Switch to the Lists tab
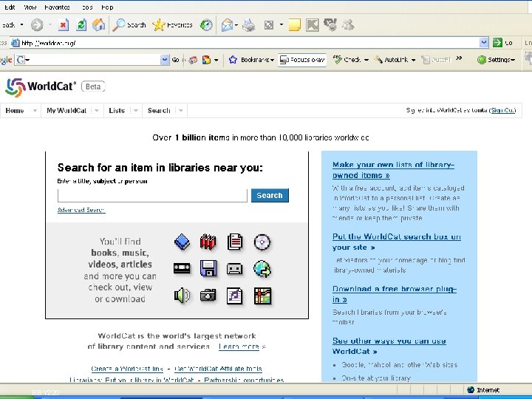This screenshot has width=532, height=399. click(117, 111)
